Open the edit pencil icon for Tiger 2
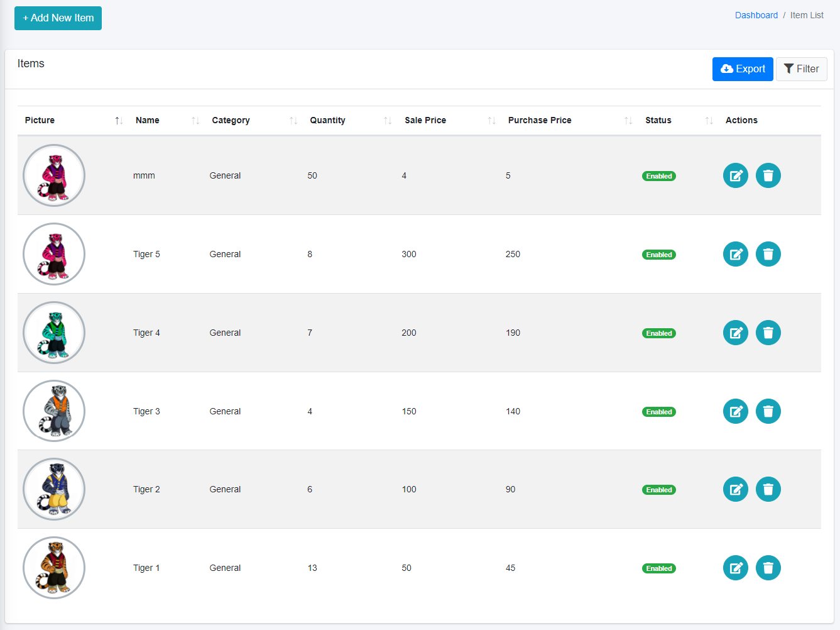Viewport: 840px width, 630px height. pos(735,489)
